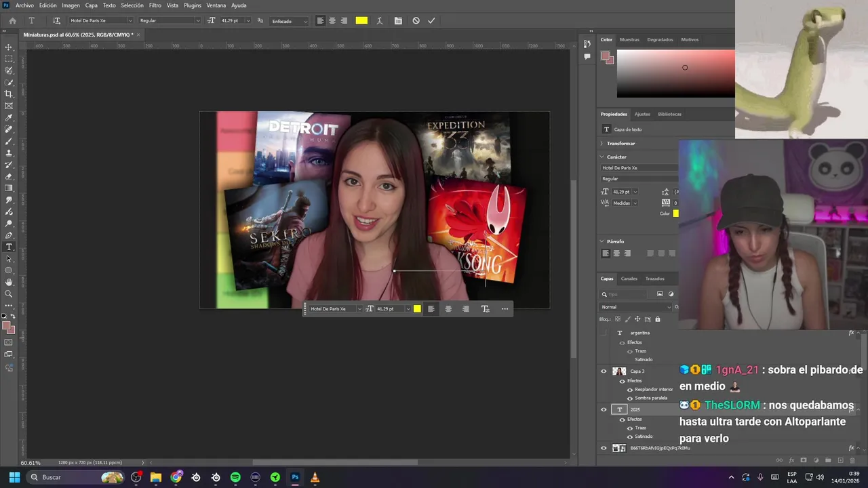Collapse the Párrafo section
The height and width of the screenshot is (488, 868).
click(601, 241)
